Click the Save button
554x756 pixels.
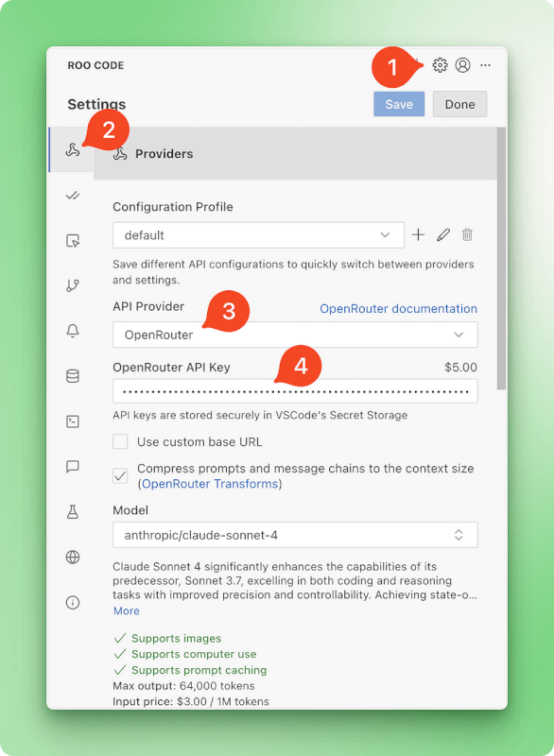399,104
